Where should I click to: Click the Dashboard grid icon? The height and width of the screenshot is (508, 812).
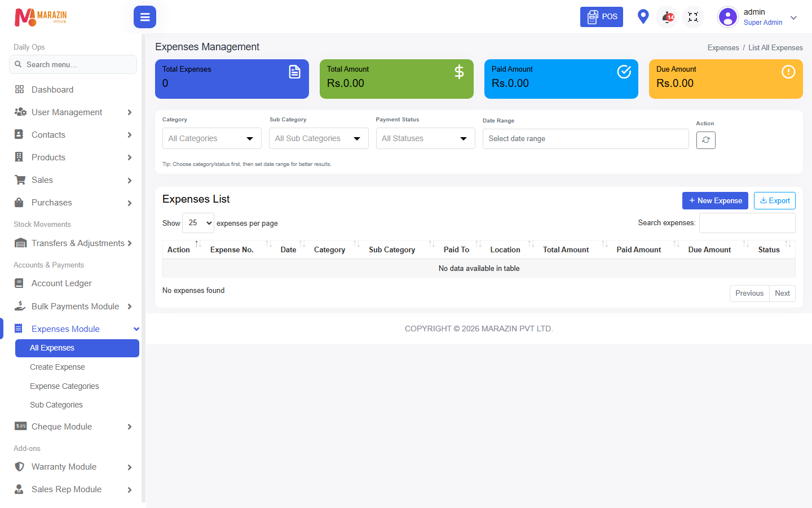[x=20, y=89]
